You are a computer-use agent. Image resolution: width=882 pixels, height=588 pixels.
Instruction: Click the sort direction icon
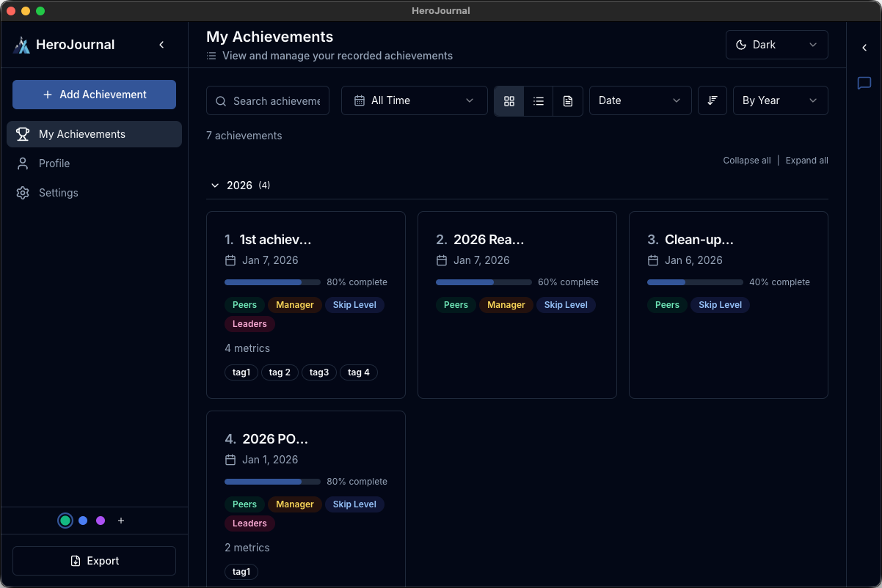click(x=712, y=100)
